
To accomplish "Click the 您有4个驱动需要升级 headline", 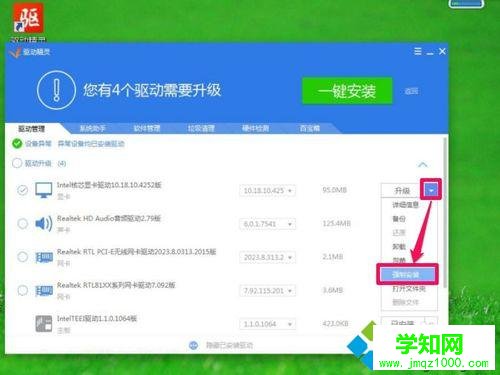I will [x=152, y=90].
